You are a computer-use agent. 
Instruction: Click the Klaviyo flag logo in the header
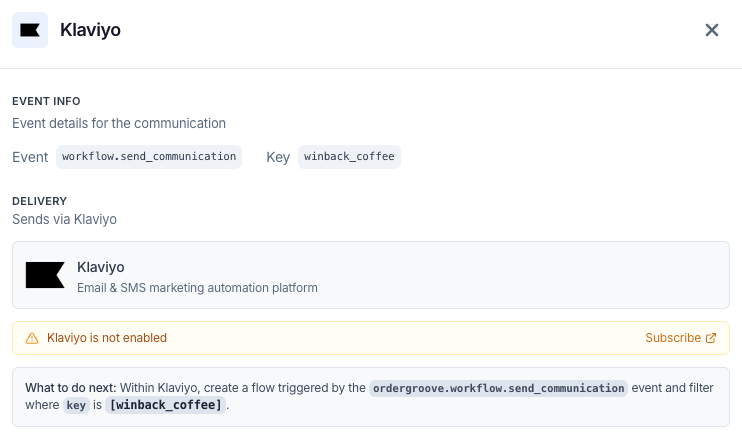[x=30, y=30]
